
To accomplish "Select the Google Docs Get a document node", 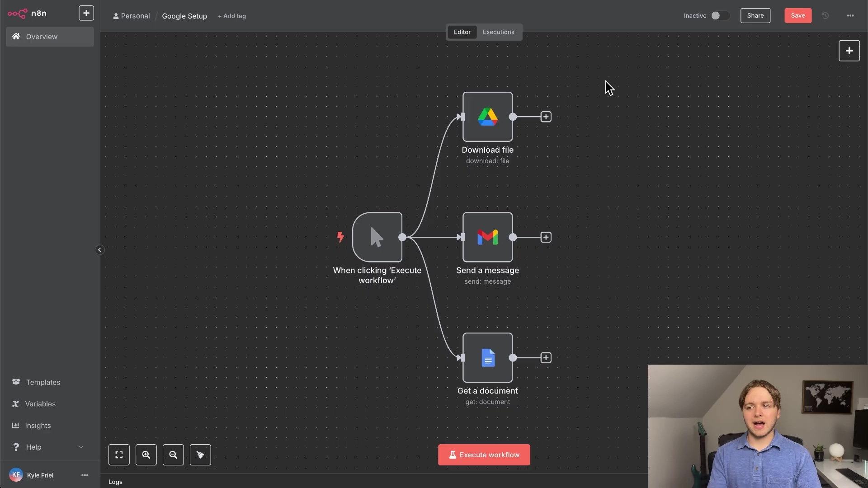I will coord(487,358).
